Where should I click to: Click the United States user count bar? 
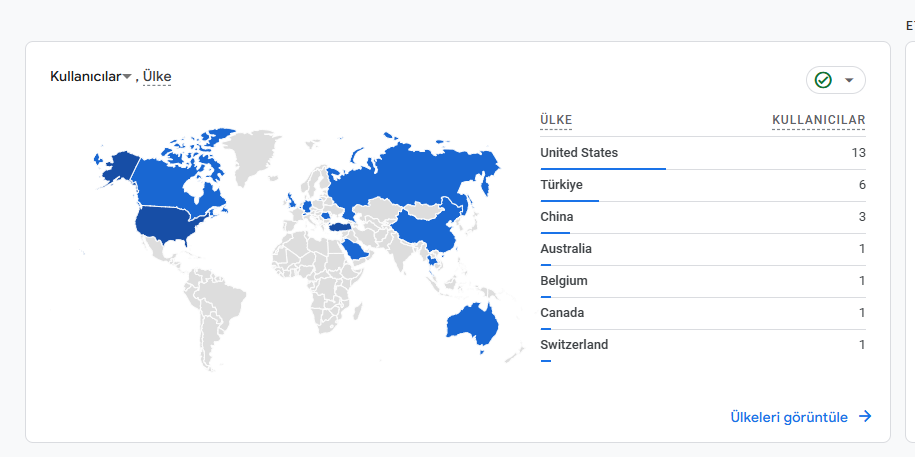coord(603,169)
